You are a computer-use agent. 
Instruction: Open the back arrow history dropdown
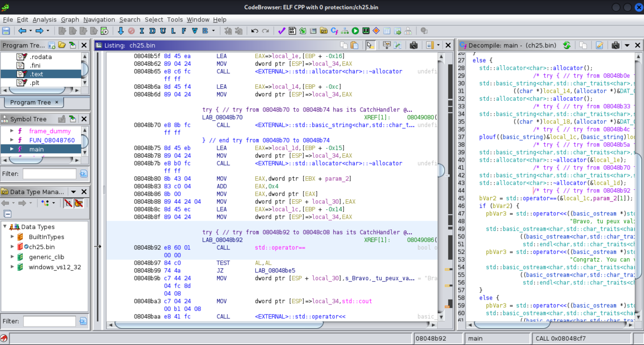click(31, 31)
